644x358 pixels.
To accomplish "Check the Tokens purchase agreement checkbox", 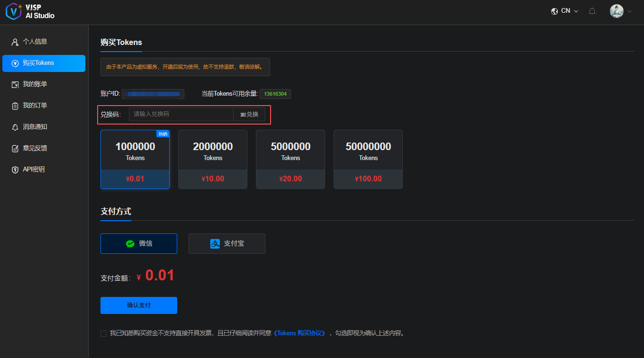I will [104, 333].
